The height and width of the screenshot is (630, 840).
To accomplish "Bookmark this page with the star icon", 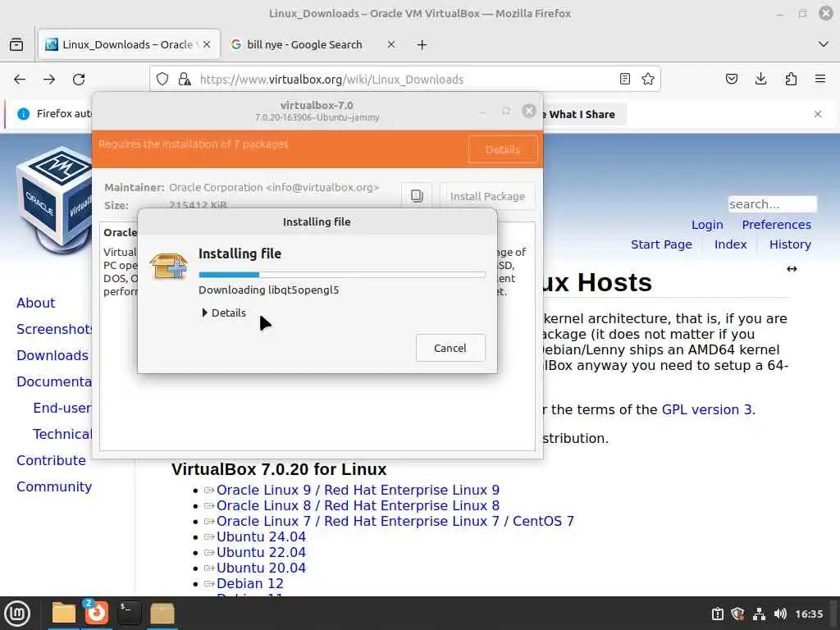I will click(648, 80).
